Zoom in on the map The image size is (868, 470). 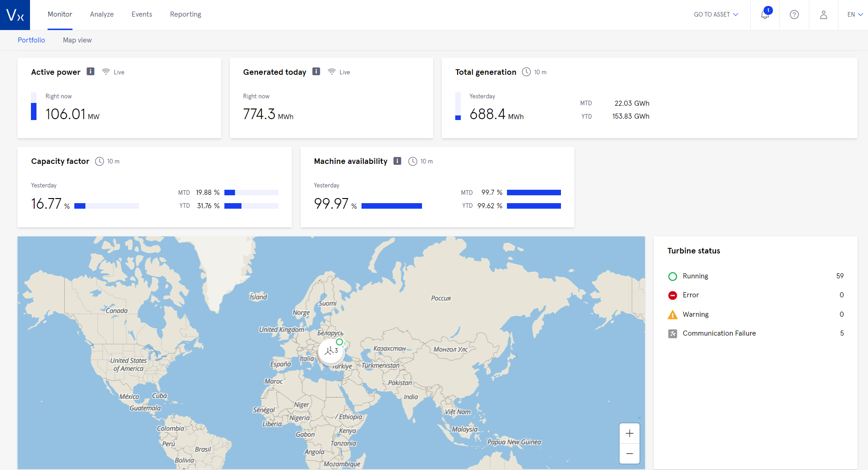coord(629,434)
